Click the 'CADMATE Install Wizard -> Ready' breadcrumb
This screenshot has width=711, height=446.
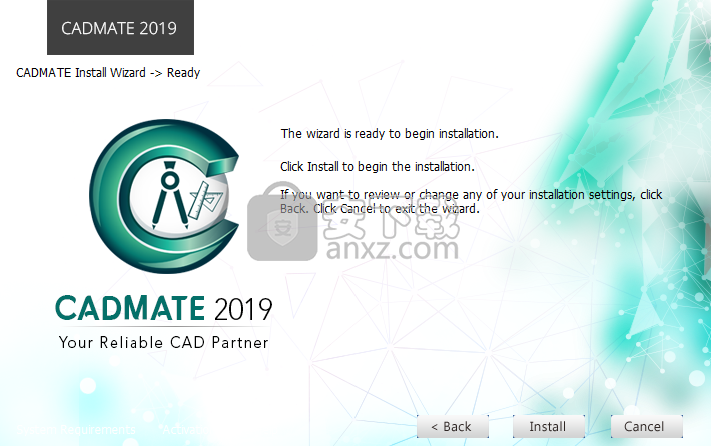coord(108,73)
